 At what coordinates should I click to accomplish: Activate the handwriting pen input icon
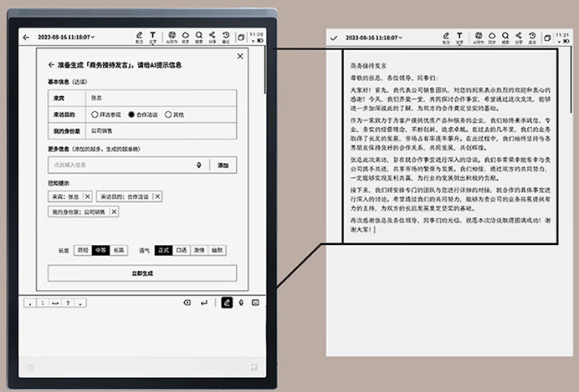click(x=227, y=303)
